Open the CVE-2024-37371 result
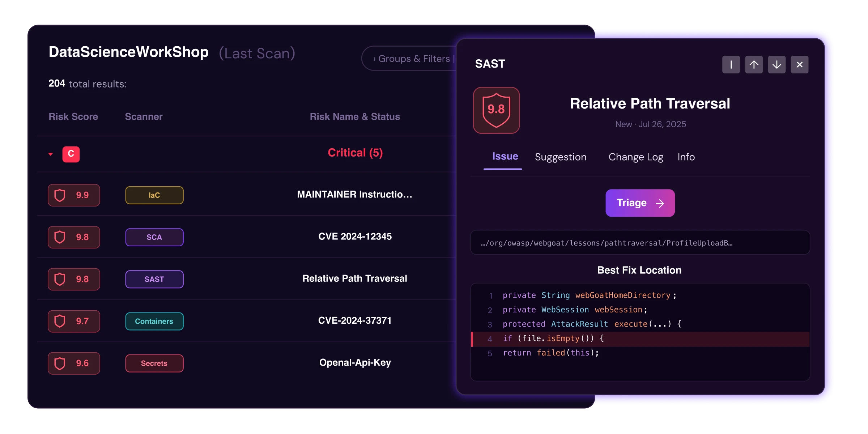The height and width of the screenshot is (434, 868). click(x=355, y=320)
